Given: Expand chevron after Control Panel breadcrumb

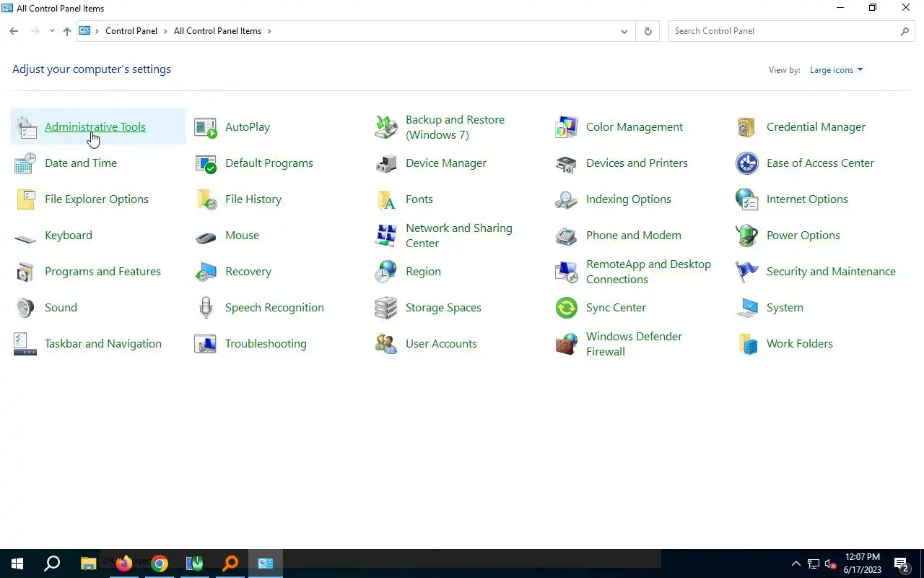Looking at the screenshot, I should [165, 31].
